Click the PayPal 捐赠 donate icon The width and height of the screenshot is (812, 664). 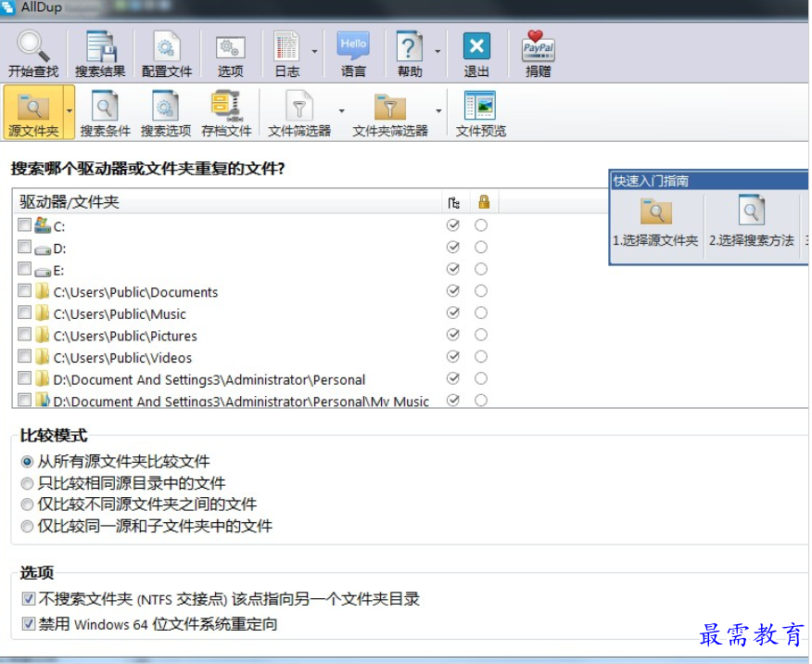point(538,54)
